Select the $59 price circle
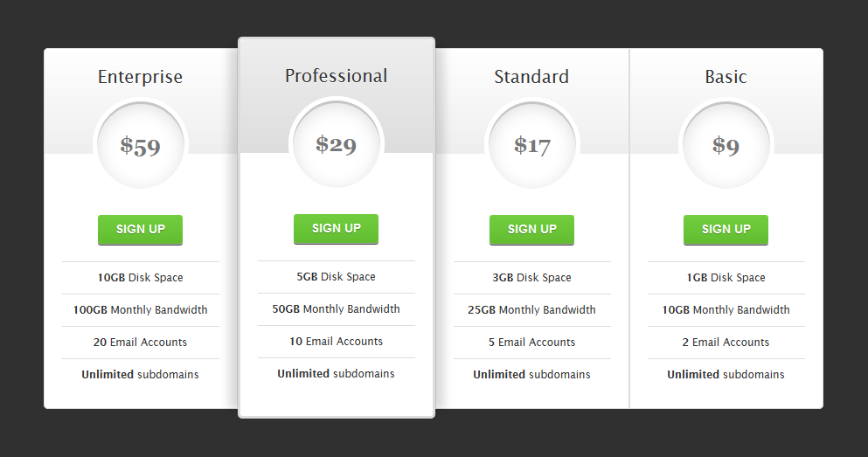Viewport: 868px width, 457px height. [141, 145]
